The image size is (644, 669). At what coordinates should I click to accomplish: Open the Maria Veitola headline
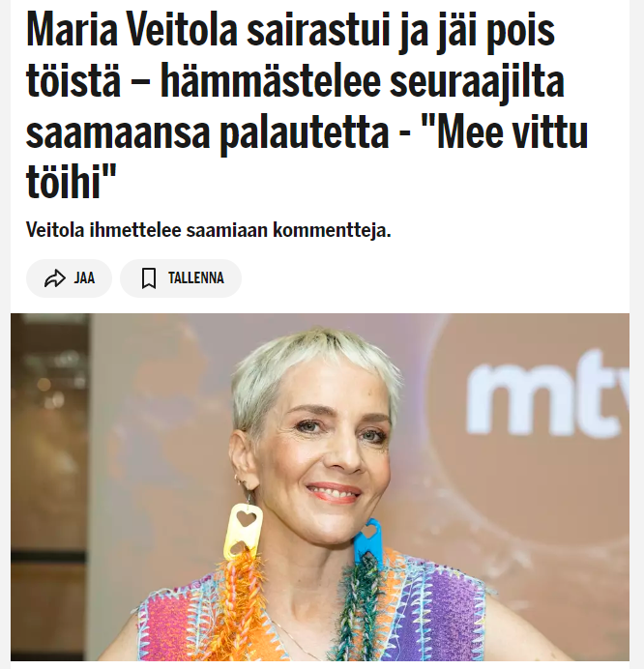[x=307, y=105]
